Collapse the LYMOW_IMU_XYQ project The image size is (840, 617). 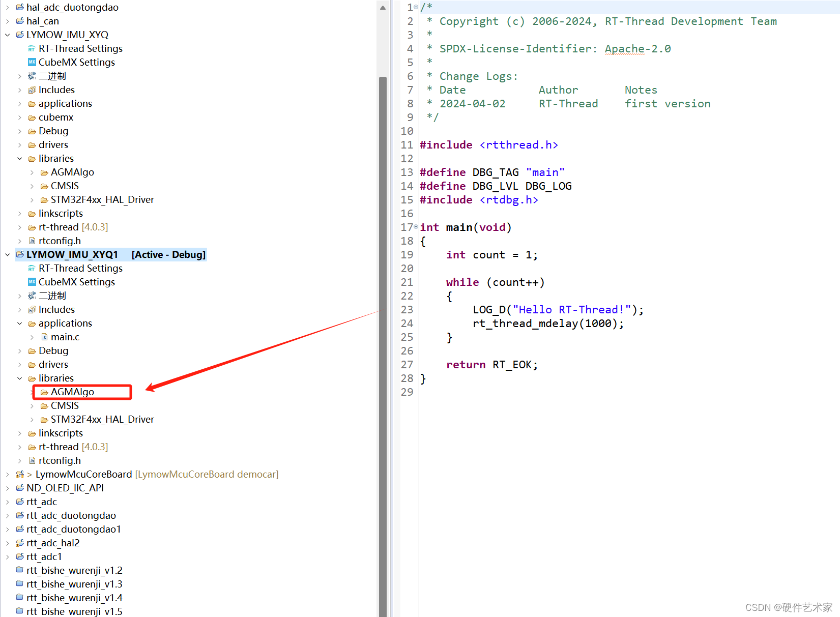pyautogui.click(x=8, y=35)
